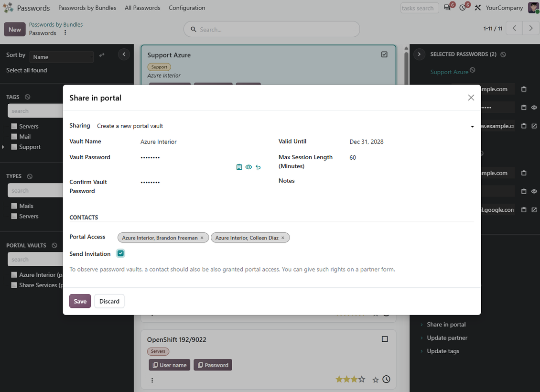Clear the Tags filter
Viewport: 540px width, 392px height.
28,97
